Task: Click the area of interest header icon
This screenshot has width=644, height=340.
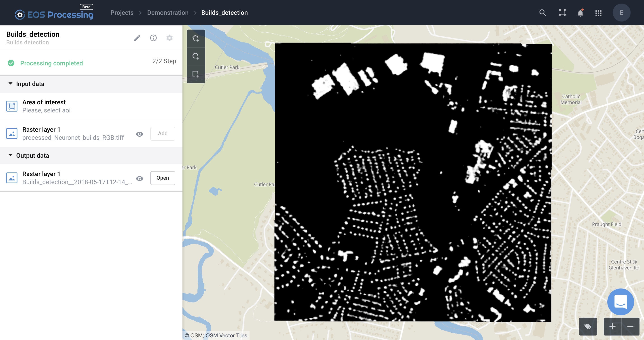Action: [x=562, y=13]
